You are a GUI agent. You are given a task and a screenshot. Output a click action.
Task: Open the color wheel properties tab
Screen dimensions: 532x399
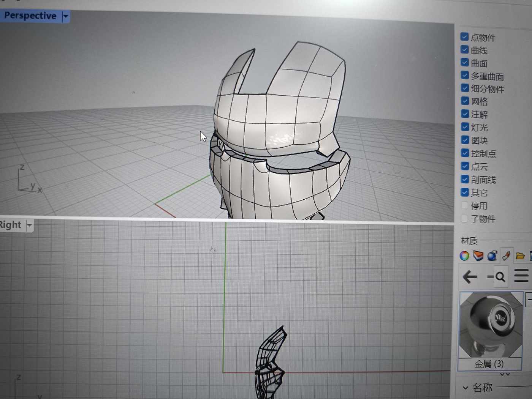coord(464,256)
